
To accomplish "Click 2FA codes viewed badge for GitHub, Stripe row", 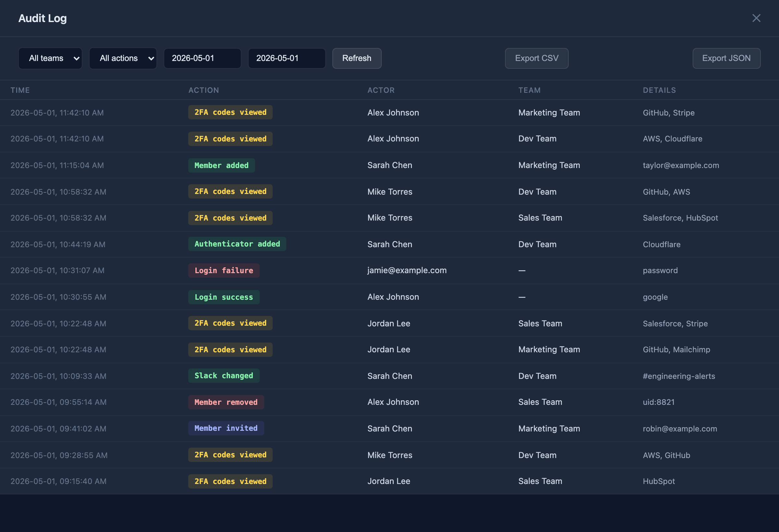I will point(230,112).
